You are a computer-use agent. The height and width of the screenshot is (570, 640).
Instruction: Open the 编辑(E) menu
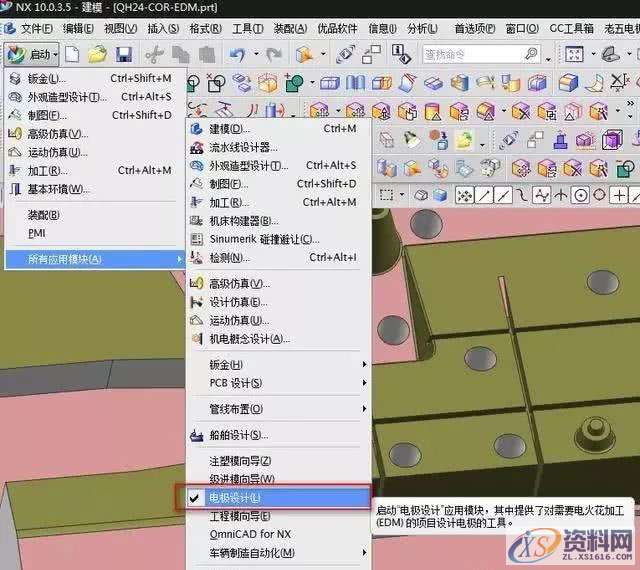click(x=78, y=29)
